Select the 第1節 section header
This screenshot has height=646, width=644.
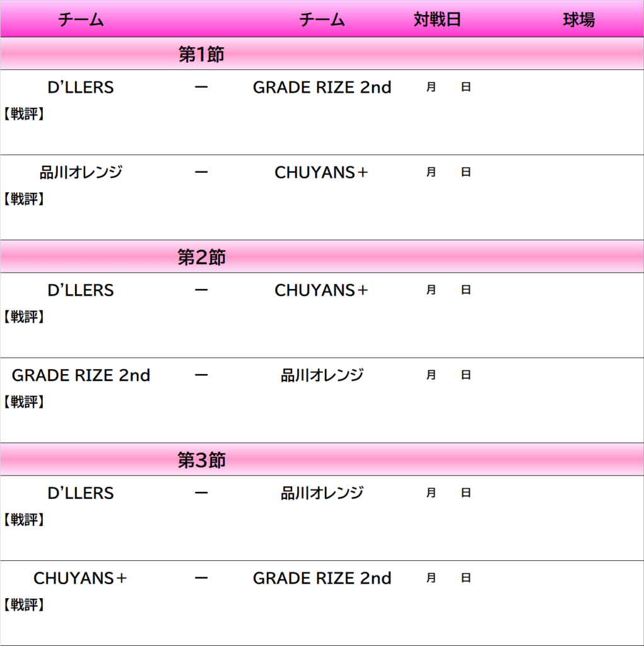(x=201, y=55)
